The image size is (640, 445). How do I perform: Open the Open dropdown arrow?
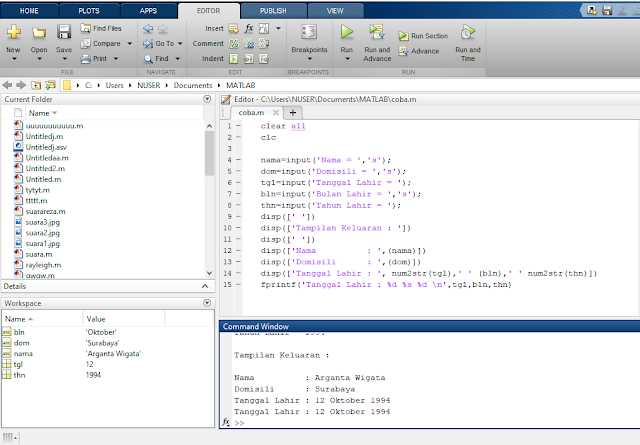[39, 59]
